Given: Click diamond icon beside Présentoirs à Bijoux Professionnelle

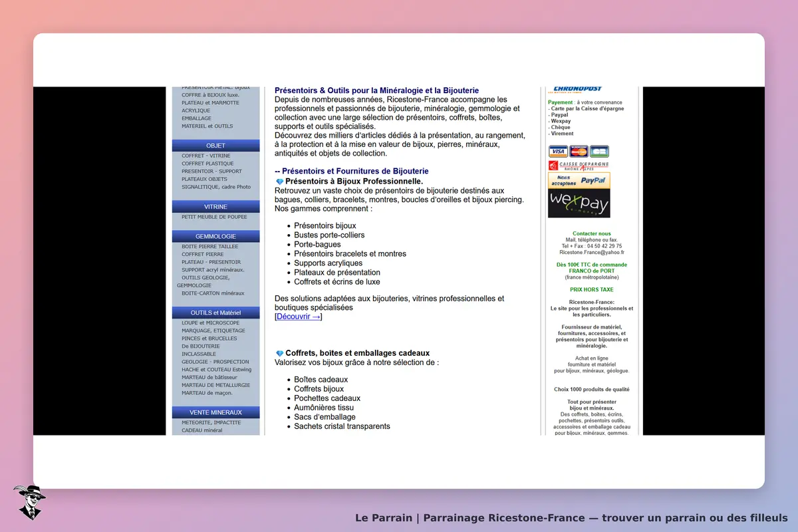Looking at the screenshot, I should pos(279,182).
